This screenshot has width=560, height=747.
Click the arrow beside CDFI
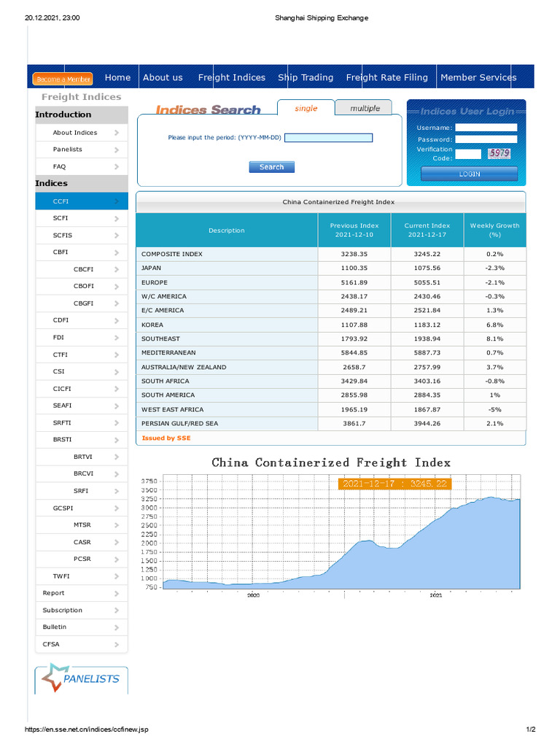[117, 321]
